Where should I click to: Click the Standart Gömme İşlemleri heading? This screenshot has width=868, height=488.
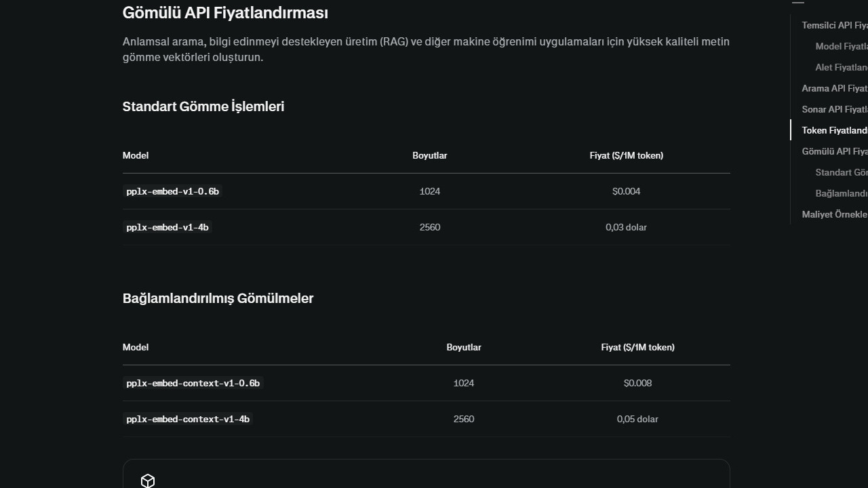point(203,106)
